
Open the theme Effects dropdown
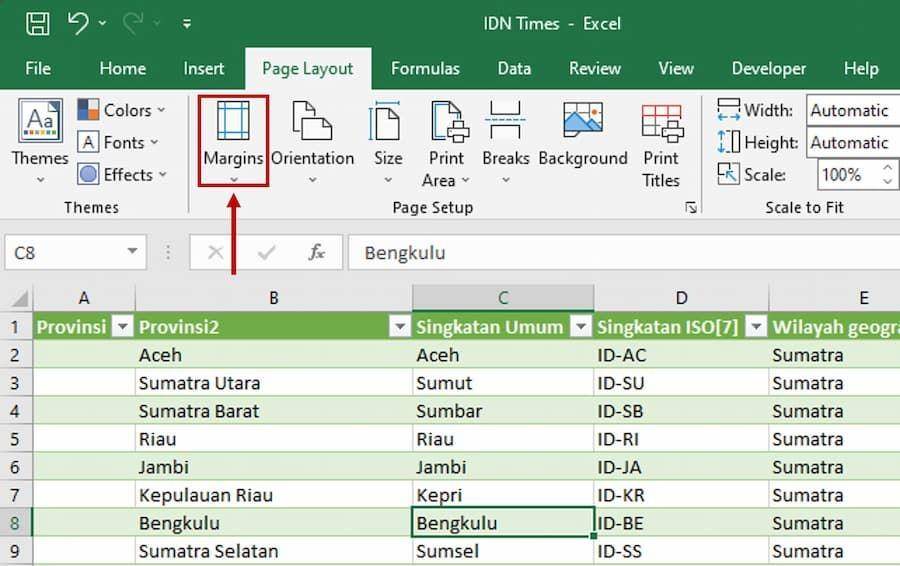(122, 174)
